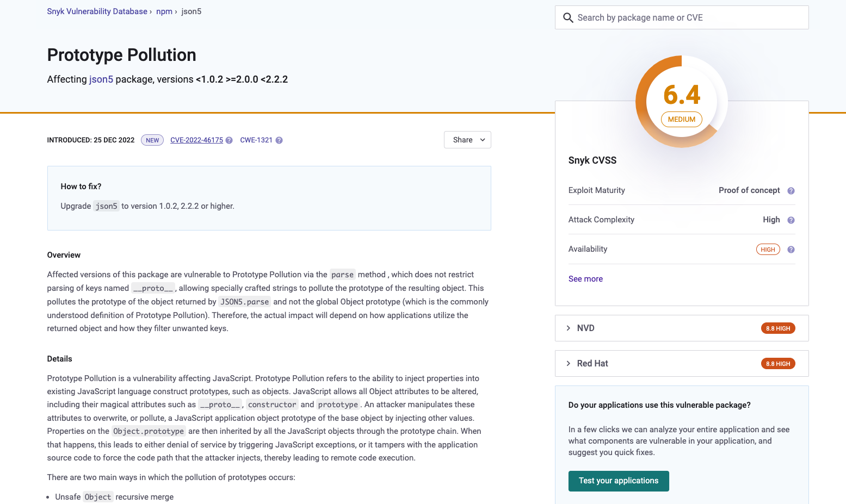Click the HIGH availability severity pill
Viewport: 846px width, 504px height.
click(768, 249)
